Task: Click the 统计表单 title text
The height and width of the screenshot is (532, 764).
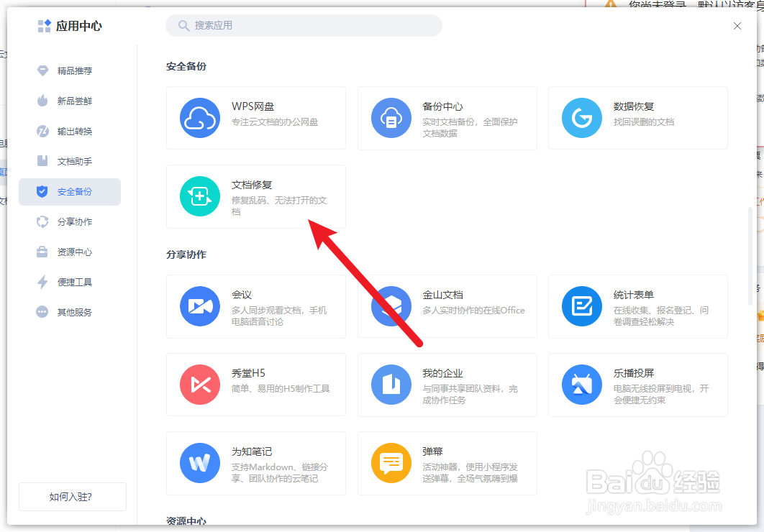Action: click(x=633, y=295)
